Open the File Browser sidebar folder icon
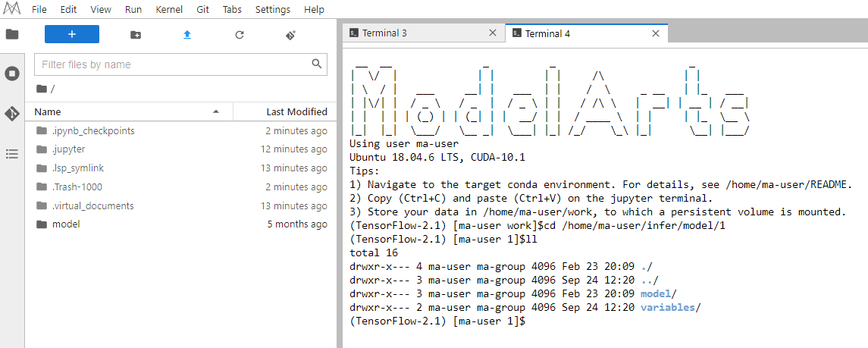The width and height of the screenshot is (868, 348). click(x=12, y=34)
